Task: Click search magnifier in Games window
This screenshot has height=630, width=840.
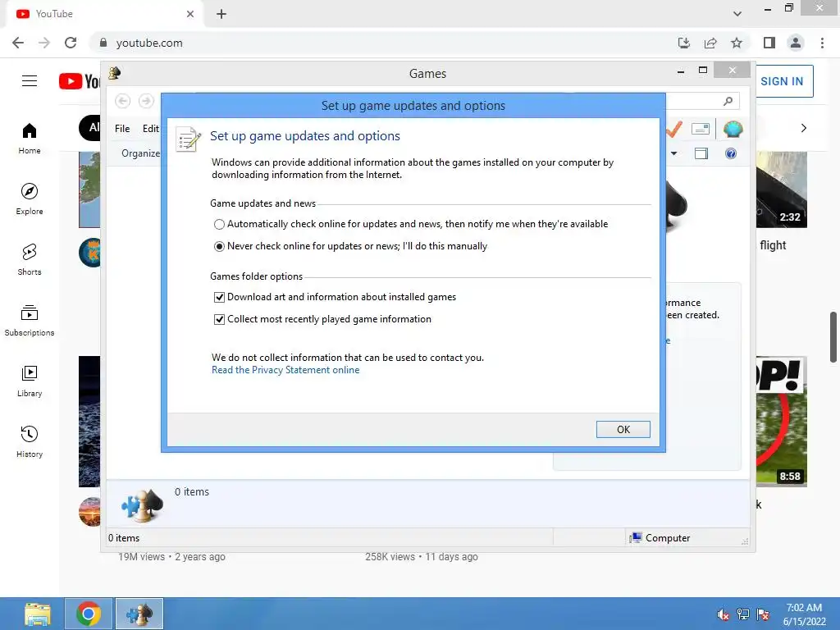Action: click(x=728, y=101)
